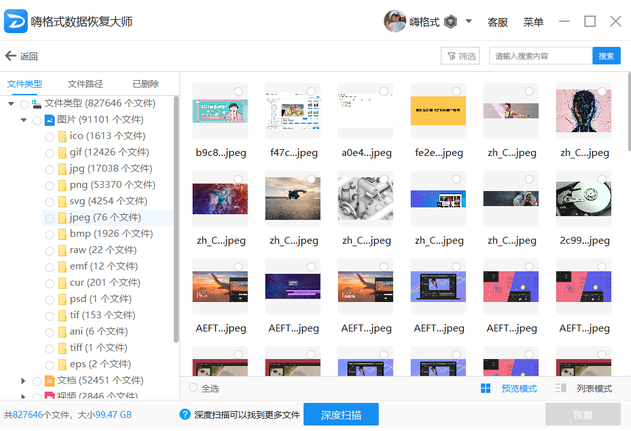Tick the checkbox for png (53370 个文件)

[50, 184]
